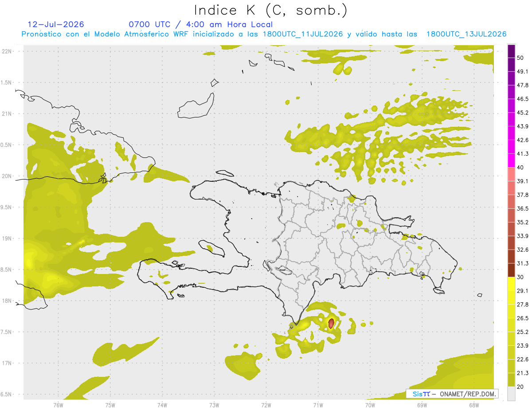Click the dark purple swatch above 50

coord(512,51)
